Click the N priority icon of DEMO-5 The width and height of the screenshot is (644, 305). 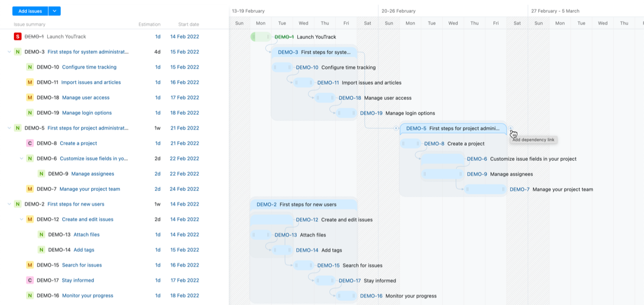coord(18,128)
